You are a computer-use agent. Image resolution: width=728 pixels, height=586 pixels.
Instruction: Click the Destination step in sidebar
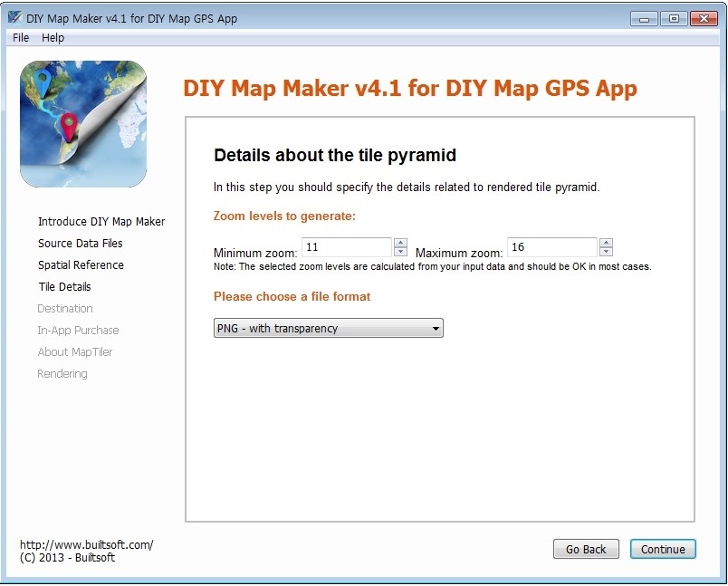(65, 309)
